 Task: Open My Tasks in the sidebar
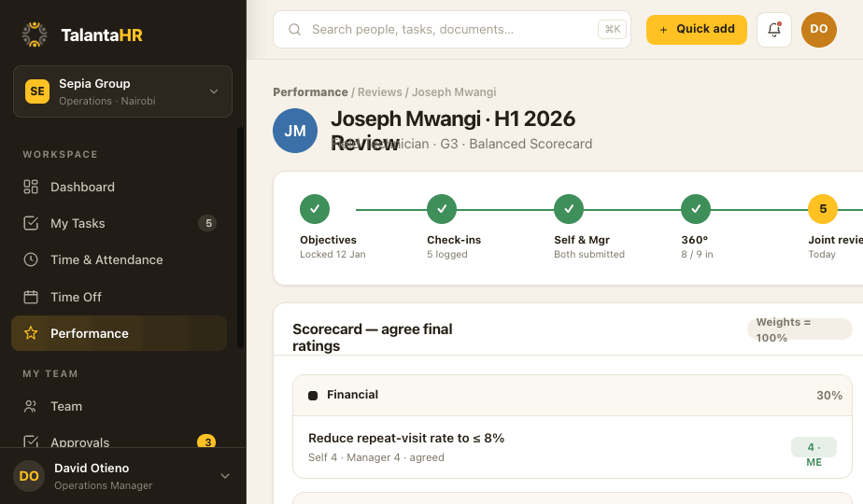click(119, 223)
